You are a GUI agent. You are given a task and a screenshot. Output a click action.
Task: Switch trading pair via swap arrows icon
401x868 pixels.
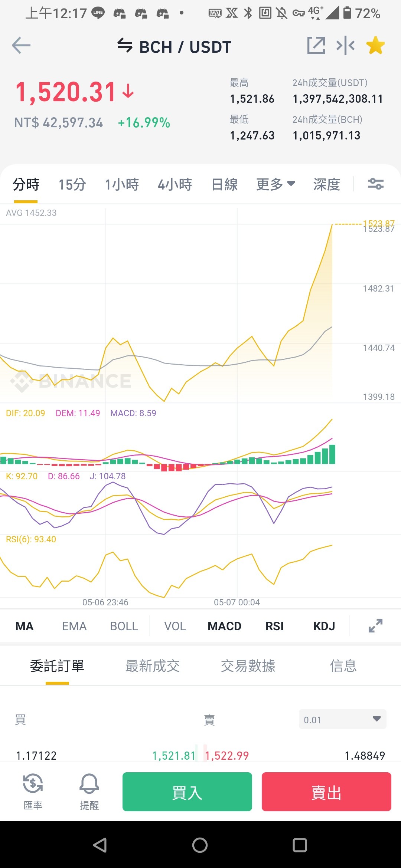pyautogui.click(x=125, y=46)
